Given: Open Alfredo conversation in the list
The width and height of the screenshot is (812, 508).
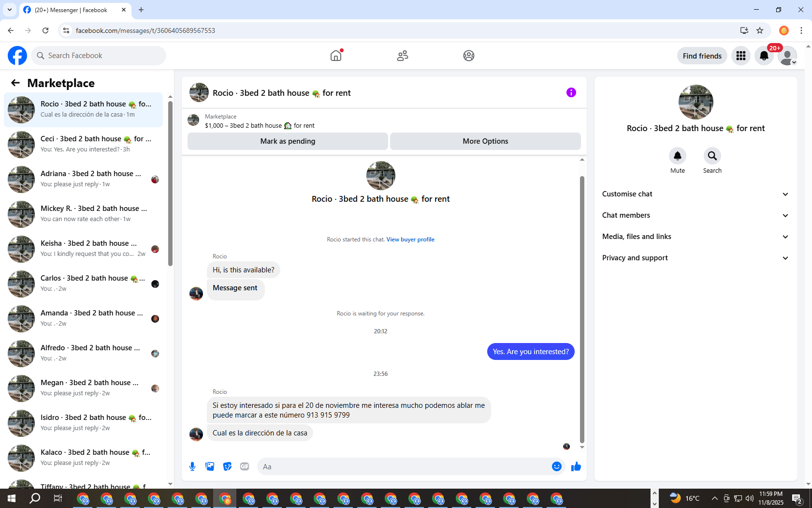Looking at the screenshot, I should [x=83, y=354].
